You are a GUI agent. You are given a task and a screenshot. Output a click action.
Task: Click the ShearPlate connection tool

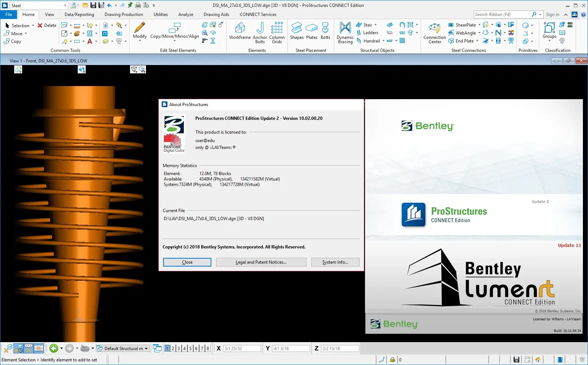click(462, 25)
